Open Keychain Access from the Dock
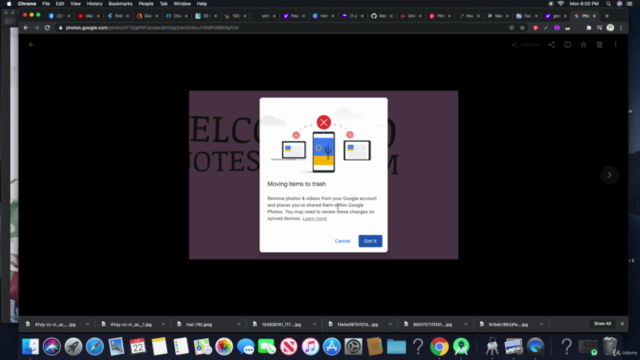The image size is (640, 360). coord(492,347)
